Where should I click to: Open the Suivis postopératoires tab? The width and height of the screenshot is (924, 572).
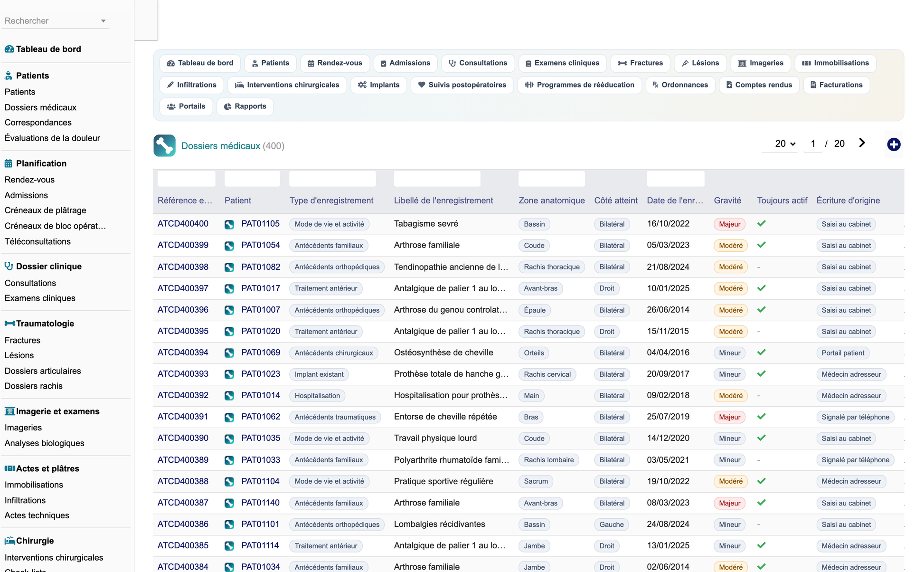[x=462, y=85]
